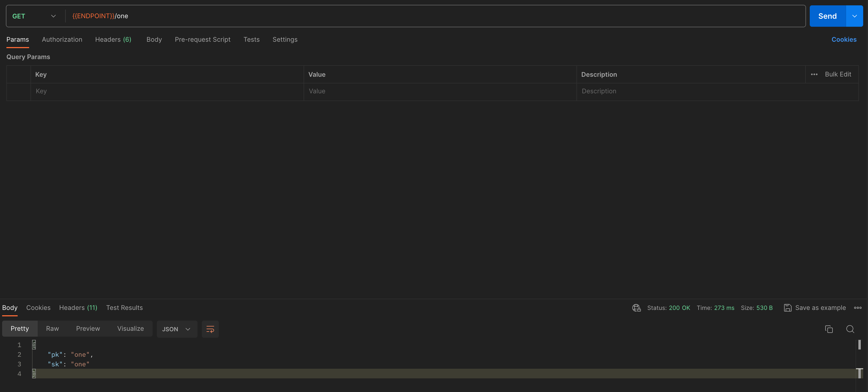Open the query params column options ellipsis
The width and height of the screenshot is (868, 392).
(814, 75)
